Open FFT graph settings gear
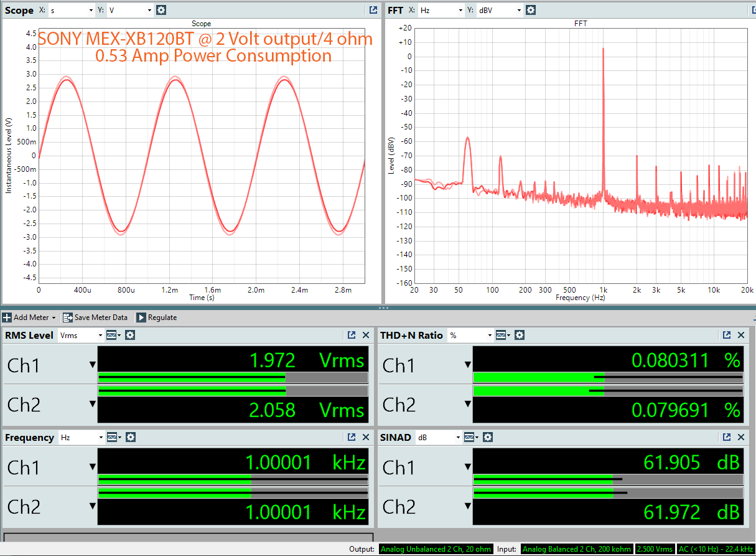Screen dimensions: 756x556 [530, 10]
